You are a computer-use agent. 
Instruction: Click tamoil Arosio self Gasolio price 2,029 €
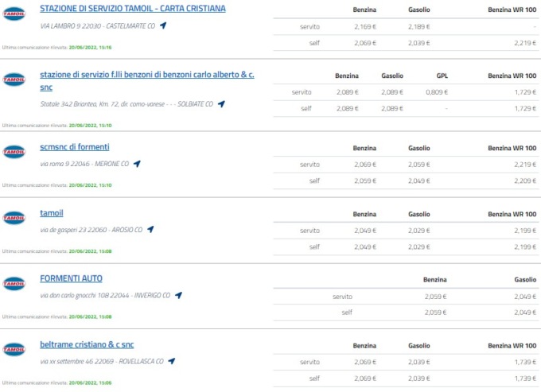tap(418, 246)
